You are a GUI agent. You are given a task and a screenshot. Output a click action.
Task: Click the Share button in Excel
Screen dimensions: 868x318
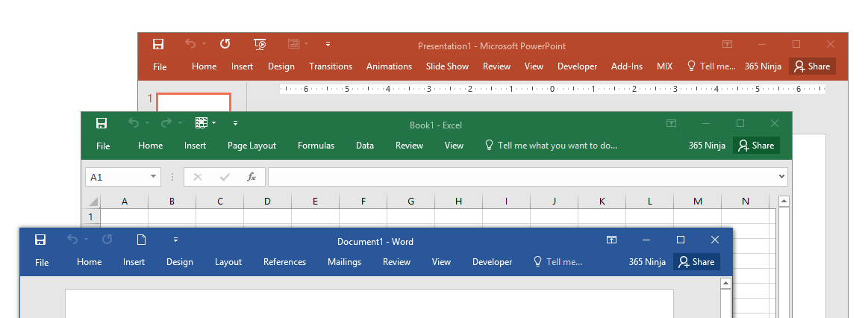click(756, 146)
